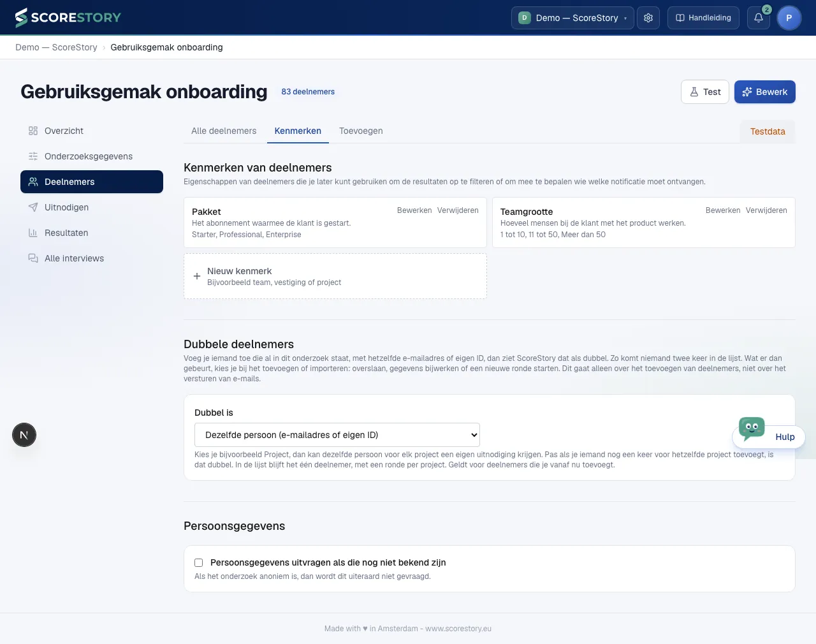This screenshot has height=644, width=816.
Task: Click the Bewerk button
Action: pyautogui.click(x=765, y=92)
